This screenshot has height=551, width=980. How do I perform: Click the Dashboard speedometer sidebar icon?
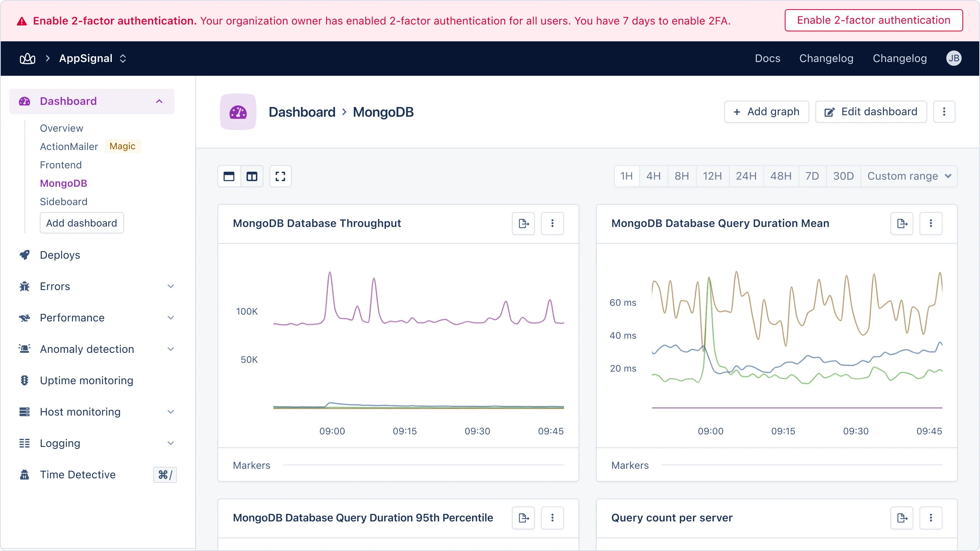(24, 101)
